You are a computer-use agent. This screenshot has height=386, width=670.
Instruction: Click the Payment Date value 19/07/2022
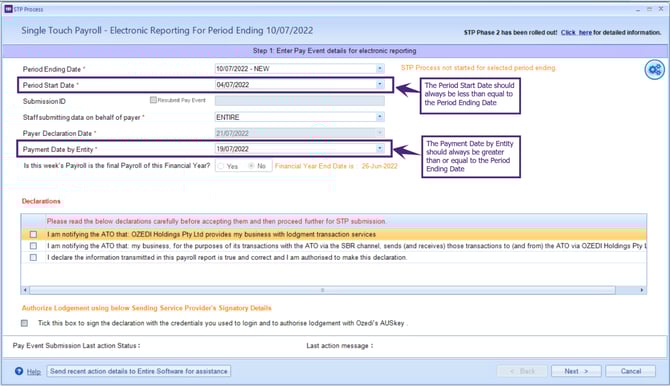pyautogui.click(x=232, y=149)
